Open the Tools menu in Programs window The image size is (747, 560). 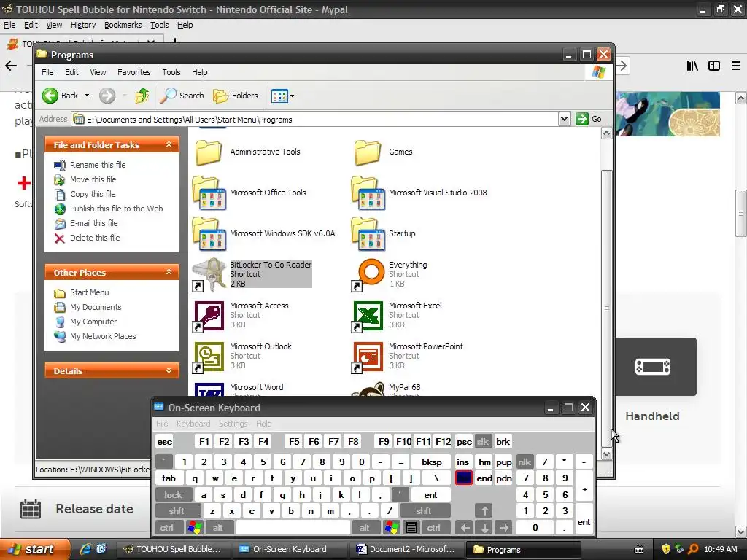coord(171,72)
